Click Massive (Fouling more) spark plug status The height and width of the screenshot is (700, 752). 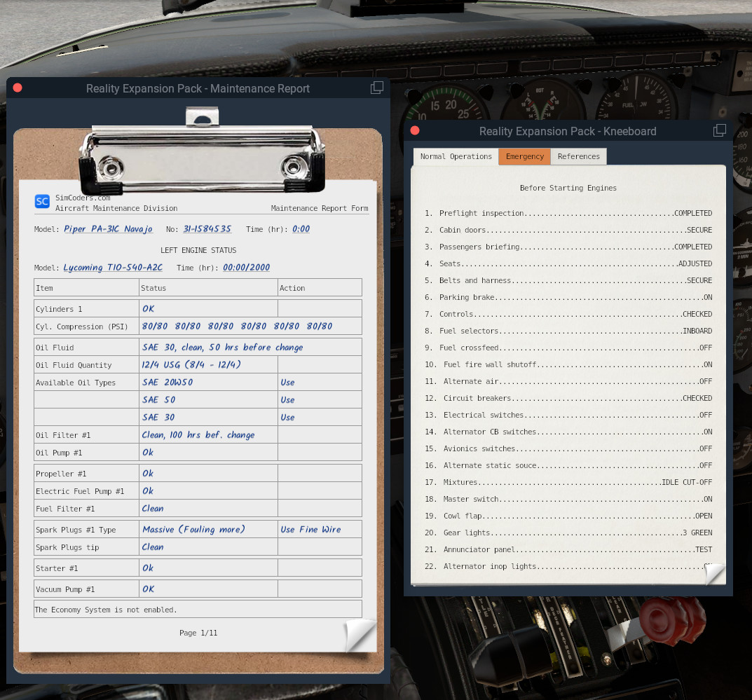tap(193, 529)
